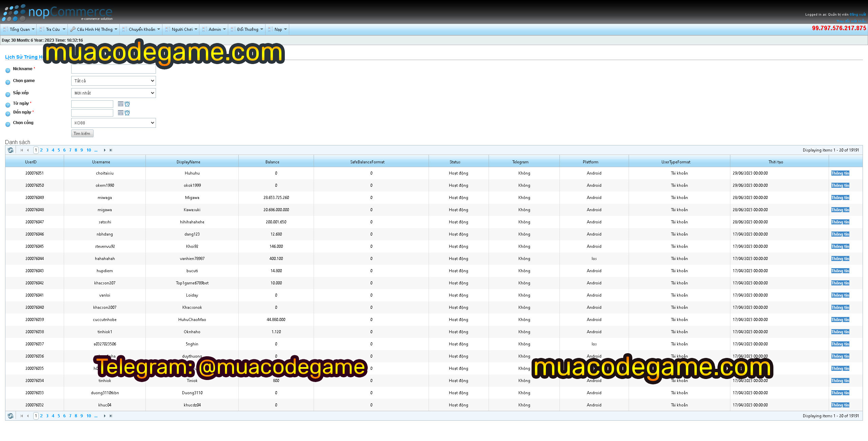Select page 5 in top pager
The width and height of the screenshot is (868, 441).
[59, 150]
